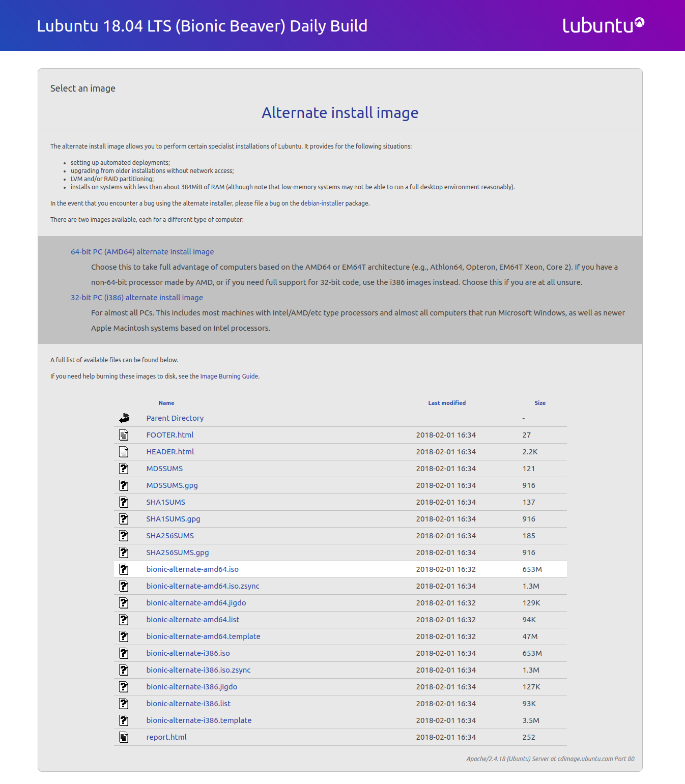Follow the debian-installer package link

[x=322, y=204]
